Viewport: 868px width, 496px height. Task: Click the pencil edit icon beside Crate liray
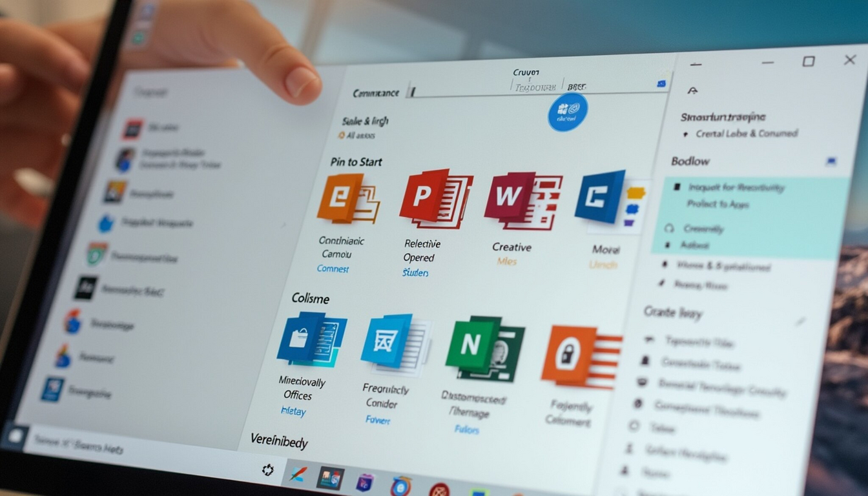(800, 321)
